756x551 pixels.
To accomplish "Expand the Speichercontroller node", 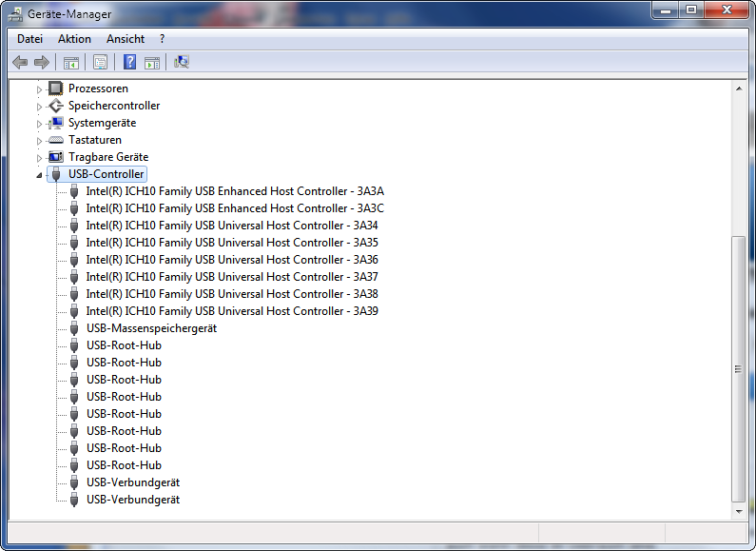I will tap(39, 107).
